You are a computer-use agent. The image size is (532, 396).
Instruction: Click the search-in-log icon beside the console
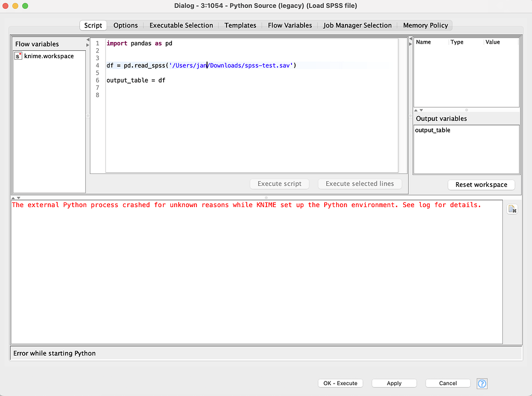(512, 209)
